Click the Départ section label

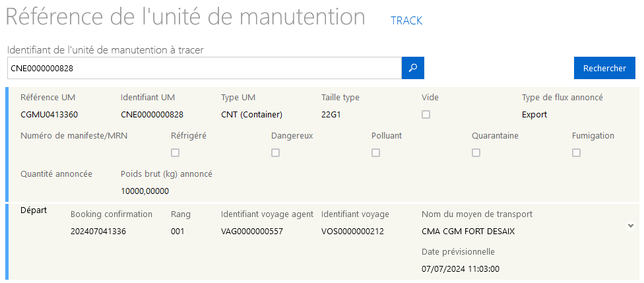(34, 210)
